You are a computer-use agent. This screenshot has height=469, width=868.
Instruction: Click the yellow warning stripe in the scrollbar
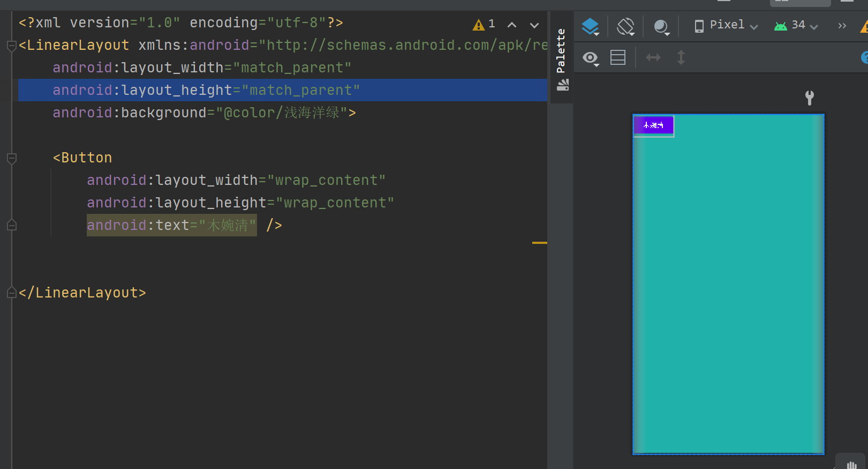(540, 243)
